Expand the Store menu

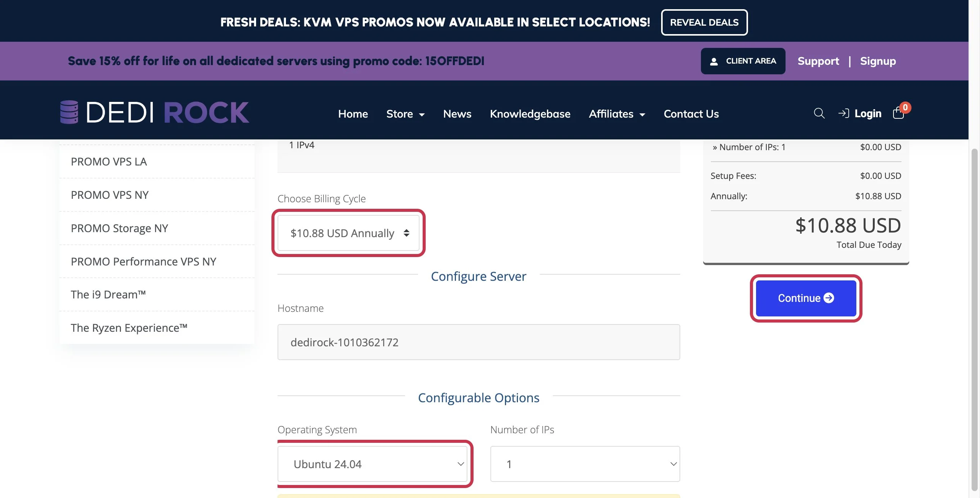[405, 114]
